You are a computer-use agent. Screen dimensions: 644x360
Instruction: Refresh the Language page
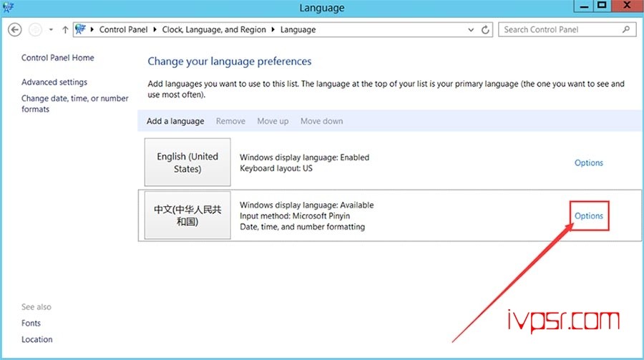485,29
